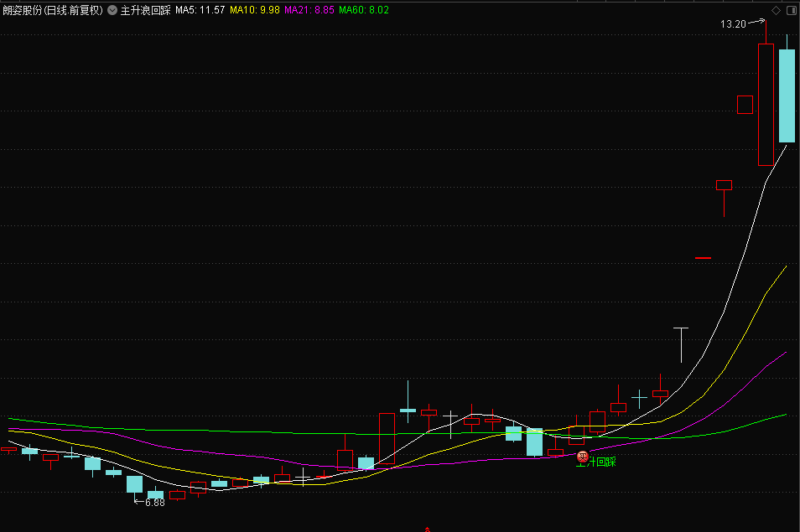Screen dimensions: 800x532
Task: Click the green MA60: 8.02 value
Action: coord(364,10)
